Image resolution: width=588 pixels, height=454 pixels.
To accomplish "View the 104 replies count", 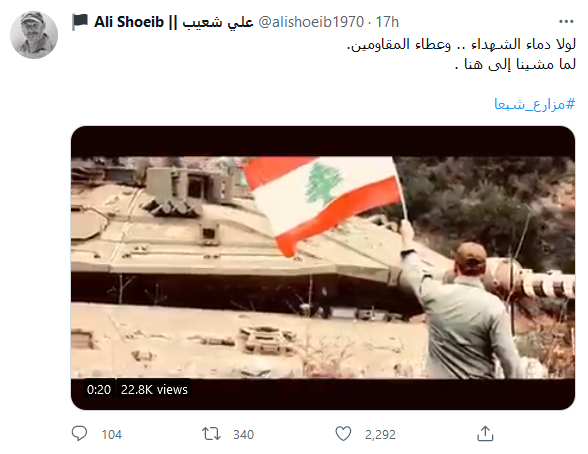I will [x=112, y=435].
